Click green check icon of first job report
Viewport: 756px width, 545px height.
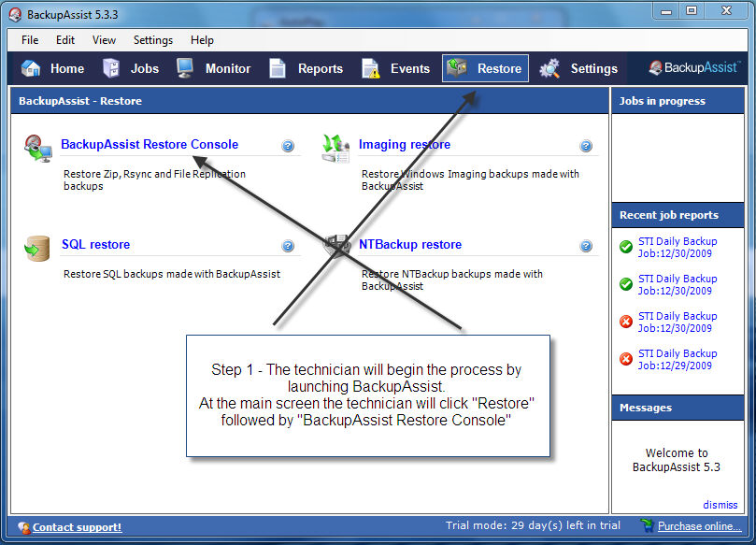(626, 247)
